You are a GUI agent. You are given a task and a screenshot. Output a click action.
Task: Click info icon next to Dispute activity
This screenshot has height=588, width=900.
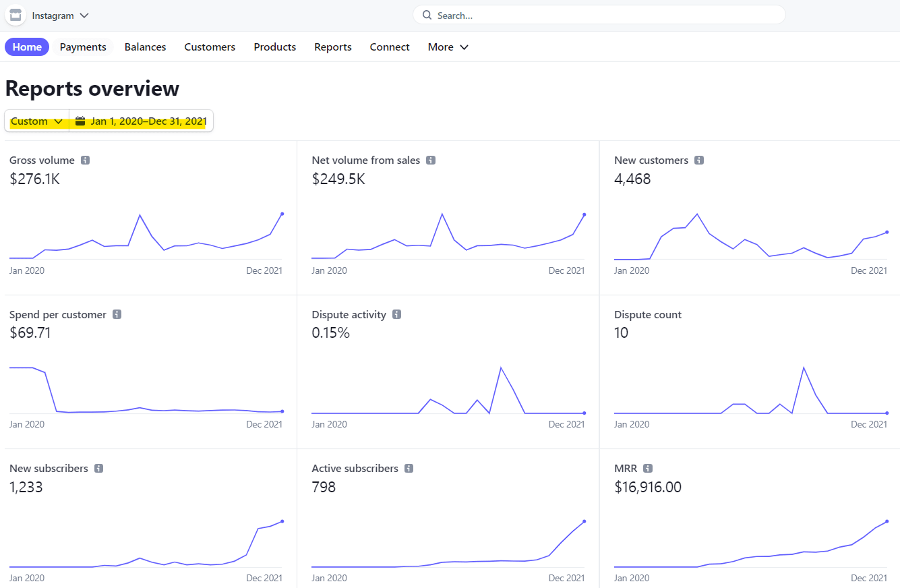tap(396, 314)
